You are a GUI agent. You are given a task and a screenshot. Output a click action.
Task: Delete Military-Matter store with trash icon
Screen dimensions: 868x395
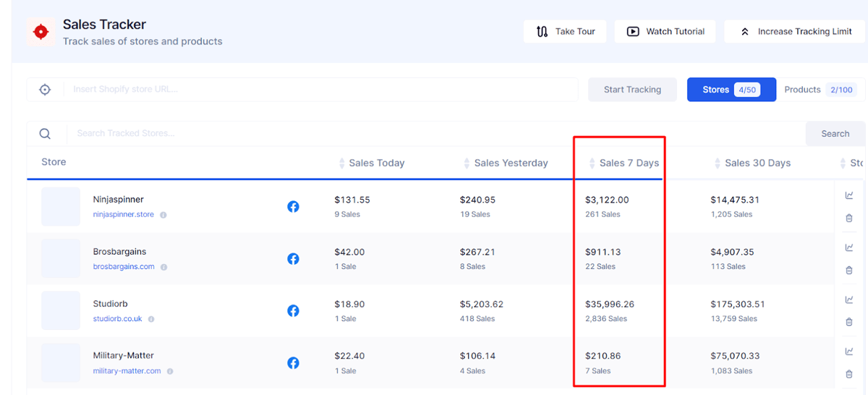pos(849,374)
